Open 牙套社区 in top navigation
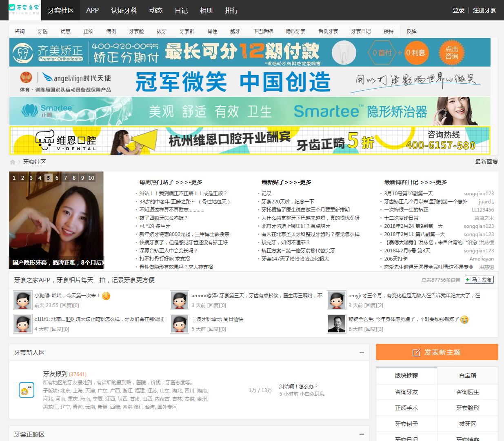 [61, 10]
